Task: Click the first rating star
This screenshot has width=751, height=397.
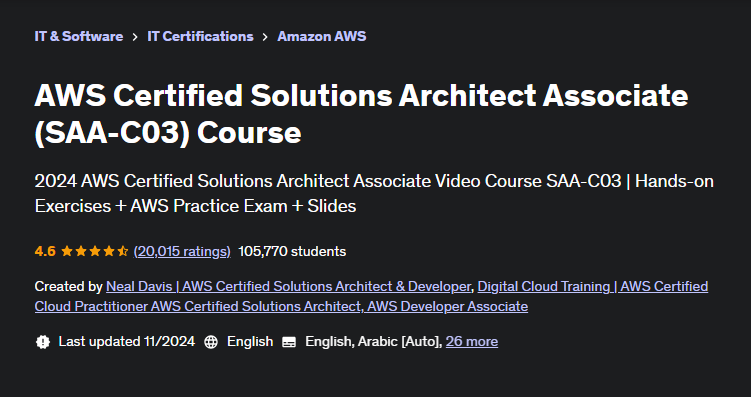Action: [x=67, y=251]
